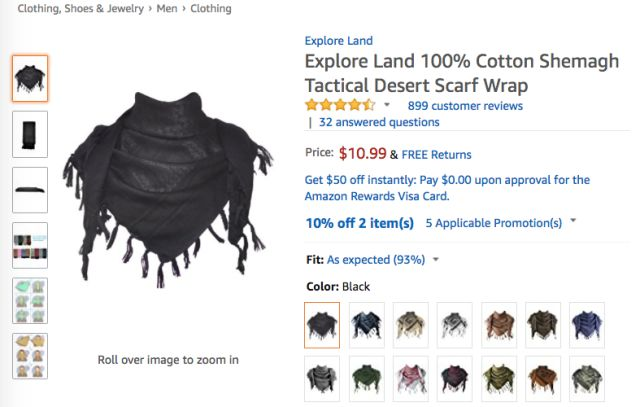This screenshot has height=407, width=640.
Task: Show the flat rolled scarf thumbnail
Action: [x=30, y=190]
